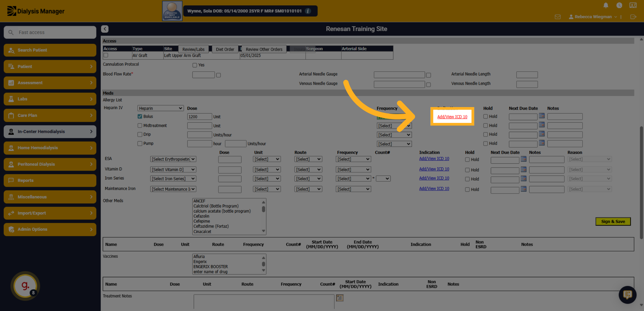Screen dimensions: 644x311
Task: Tick the Pump checkbox
Action: coord(140,144)
